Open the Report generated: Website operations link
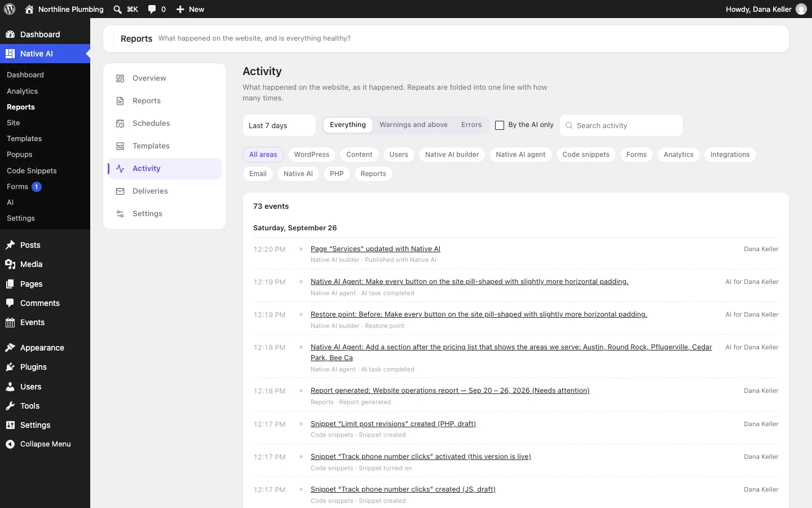 tap(450, 391)
